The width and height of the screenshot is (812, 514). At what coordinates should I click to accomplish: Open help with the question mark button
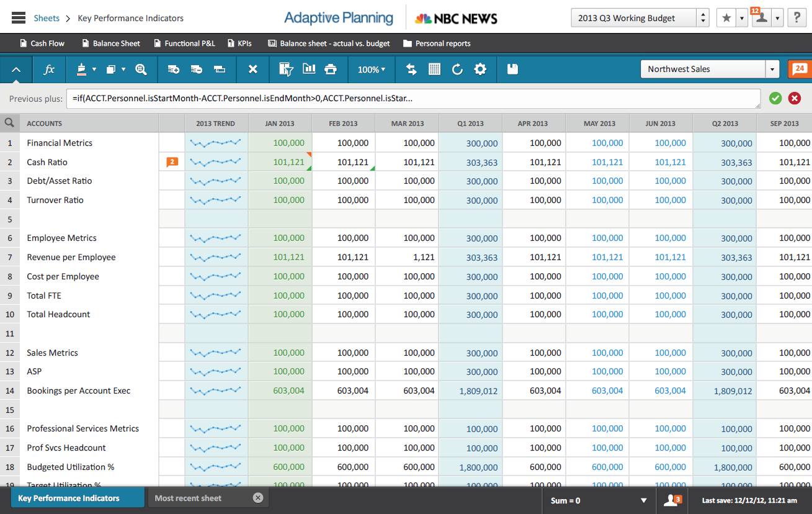796,17
